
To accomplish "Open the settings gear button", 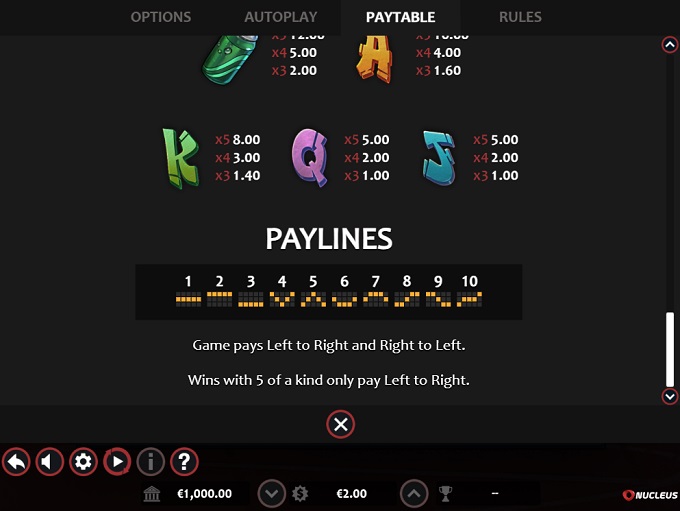I will [83, 462].
